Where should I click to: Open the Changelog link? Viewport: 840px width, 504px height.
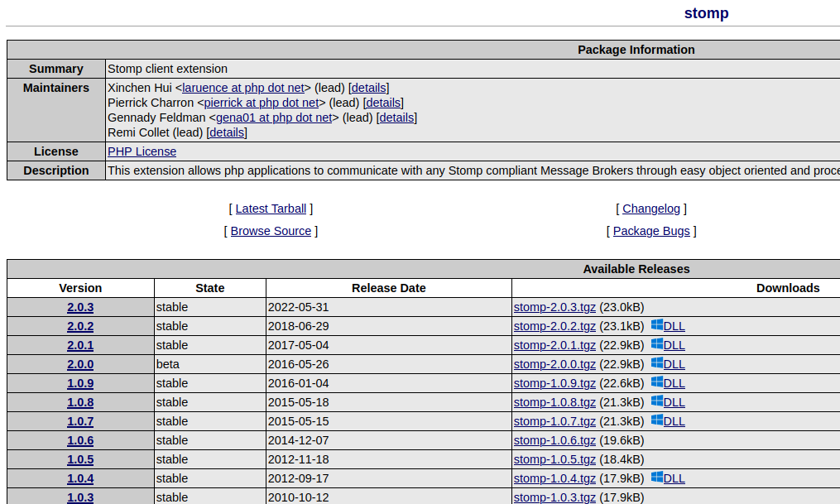pos(651,209)
